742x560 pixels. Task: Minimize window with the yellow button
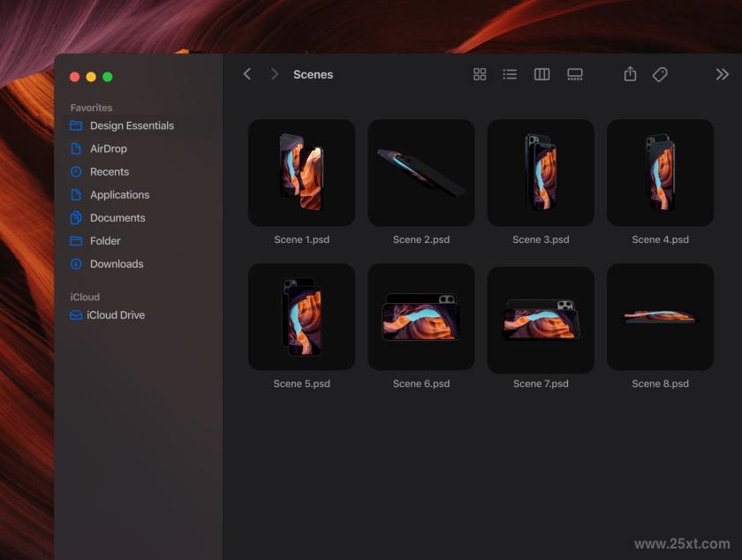[x=91, y=77]
